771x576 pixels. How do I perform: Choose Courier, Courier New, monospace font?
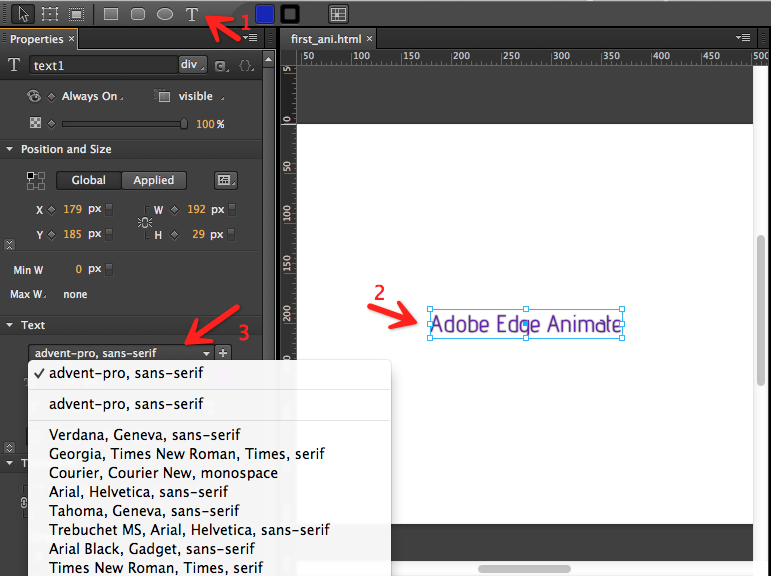point(209,473)
